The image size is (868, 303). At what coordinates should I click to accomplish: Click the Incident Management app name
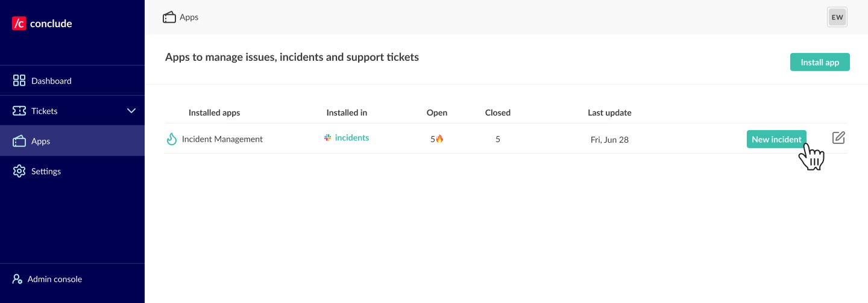(x=222, y=139)
